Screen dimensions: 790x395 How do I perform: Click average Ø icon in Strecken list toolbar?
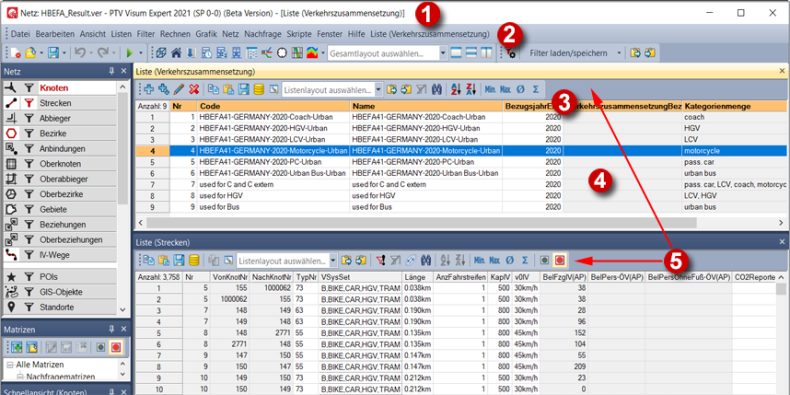point(509,260)
